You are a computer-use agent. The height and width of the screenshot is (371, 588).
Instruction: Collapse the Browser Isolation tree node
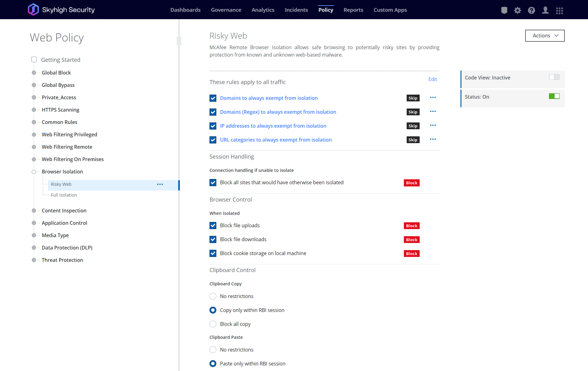pos(34,172)
